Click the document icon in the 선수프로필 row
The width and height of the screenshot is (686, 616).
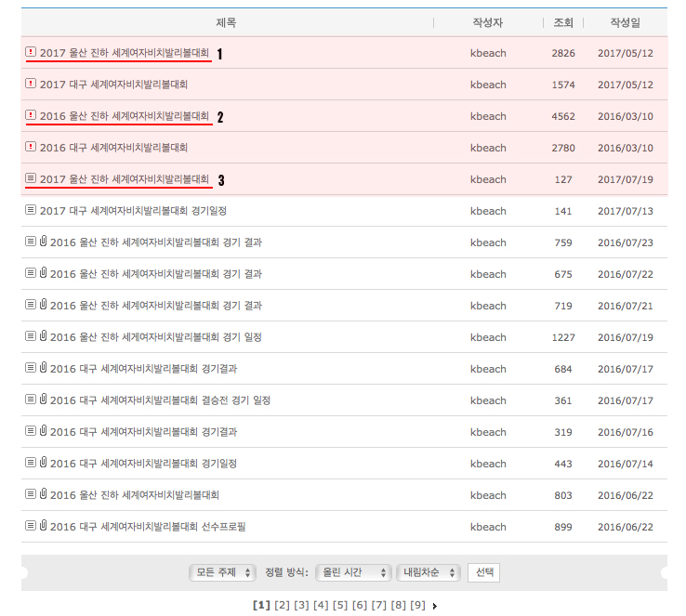[x=30, y=526]
